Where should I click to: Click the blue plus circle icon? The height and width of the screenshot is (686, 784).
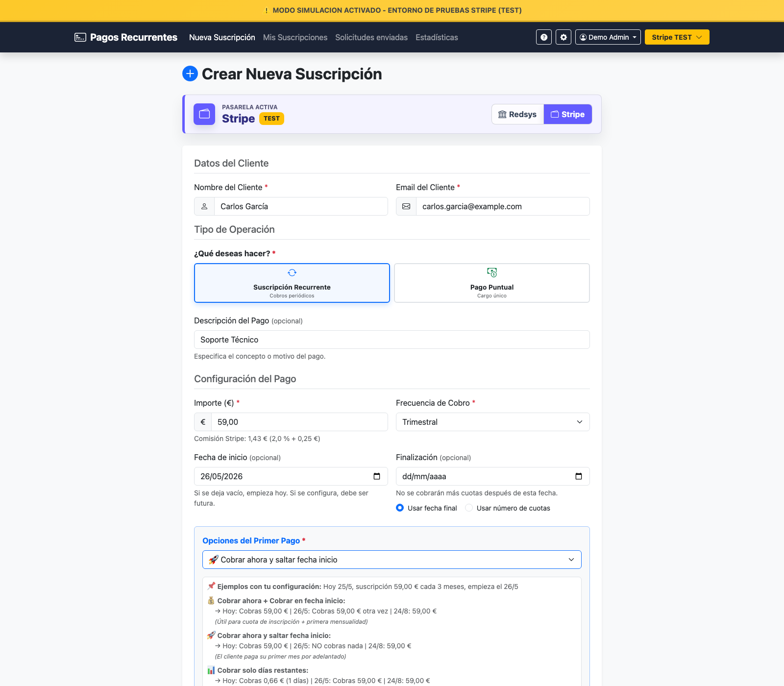point(190,73)
